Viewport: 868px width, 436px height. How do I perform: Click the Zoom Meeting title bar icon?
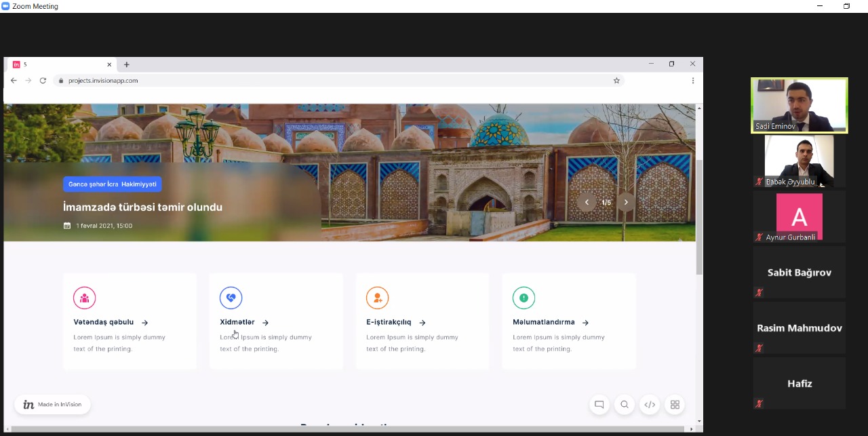[x=5, y=6]
